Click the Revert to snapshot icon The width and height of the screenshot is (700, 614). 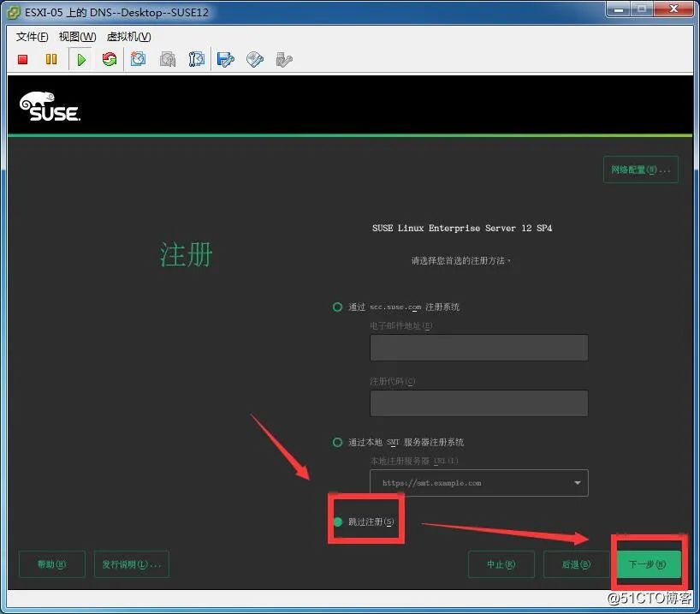pos(168,59)
